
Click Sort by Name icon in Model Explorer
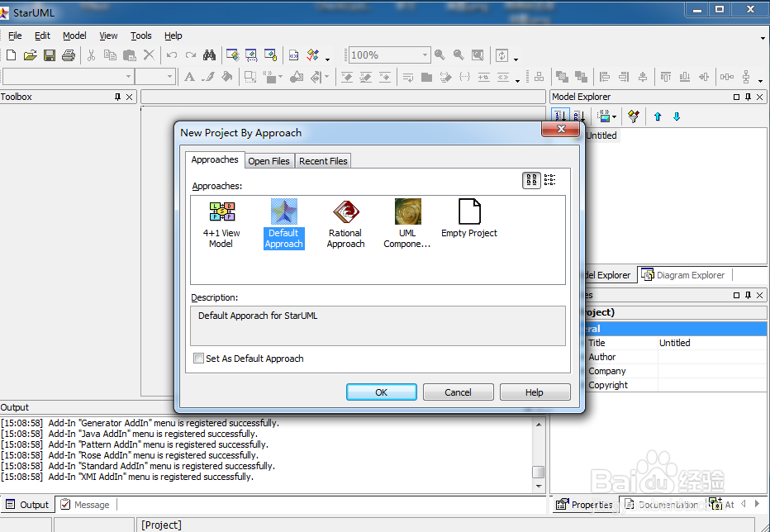(578, 116)
